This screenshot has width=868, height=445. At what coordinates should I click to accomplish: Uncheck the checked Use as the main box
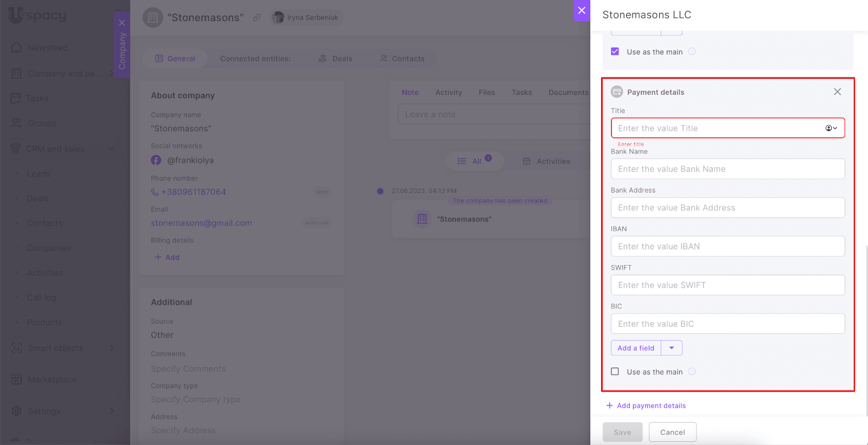[x=615, y=51]
